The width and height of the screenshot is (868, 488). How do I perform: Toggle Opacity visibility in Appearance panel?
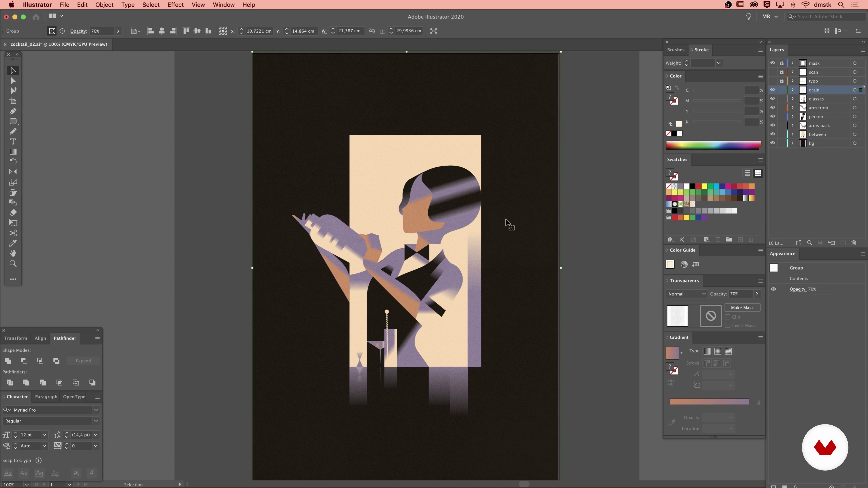point(773,289)
